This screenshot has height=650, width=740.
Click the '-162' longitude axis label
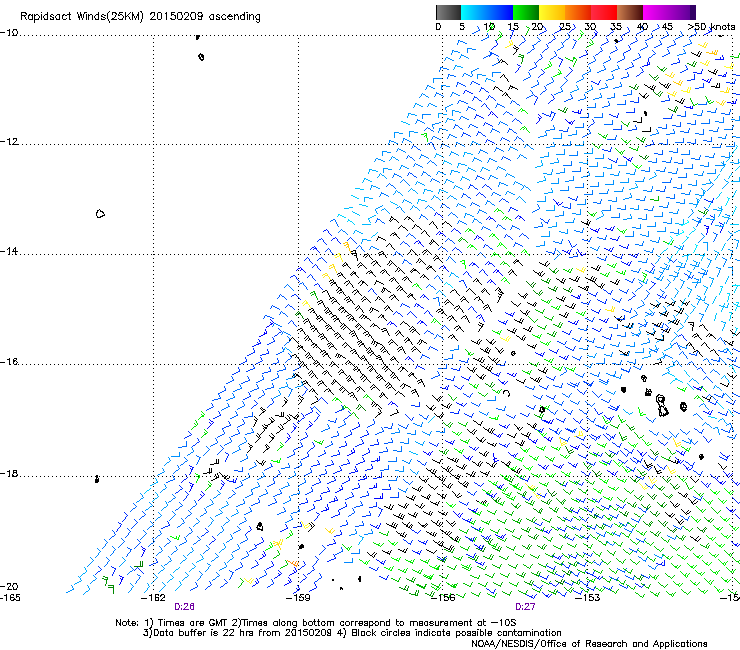tap(153, 598)
